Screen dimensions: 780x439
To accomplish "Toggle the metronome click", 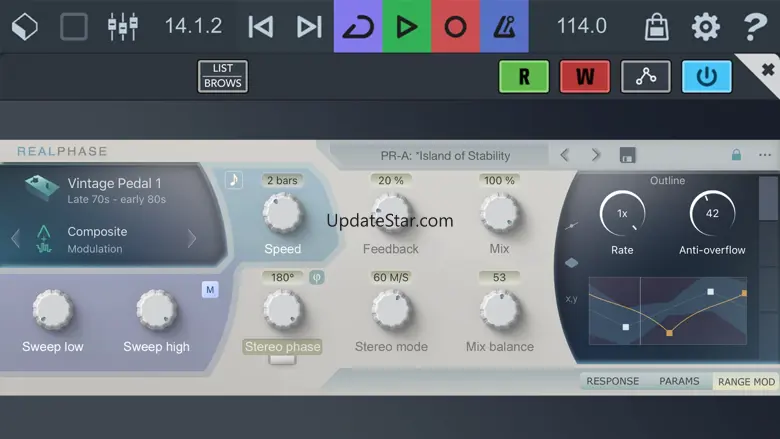I will point(504,26).
